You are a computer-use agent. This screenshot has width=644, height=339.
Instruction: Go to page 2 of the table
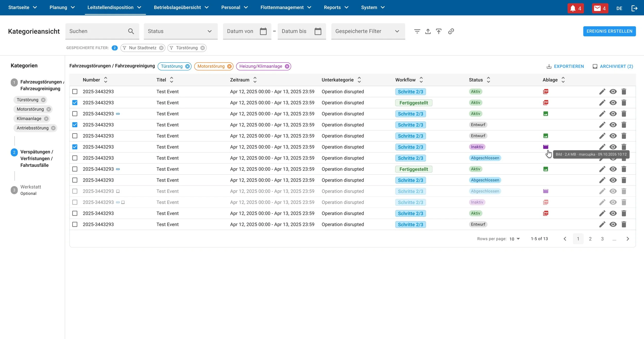pyautogui.click(x=590, y=239)
